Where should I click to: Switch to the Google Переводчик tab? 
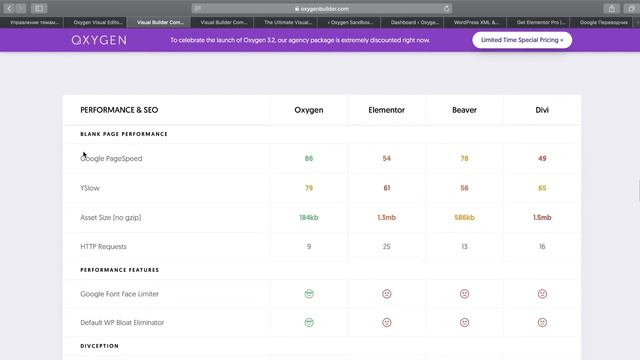click(603, 22)
